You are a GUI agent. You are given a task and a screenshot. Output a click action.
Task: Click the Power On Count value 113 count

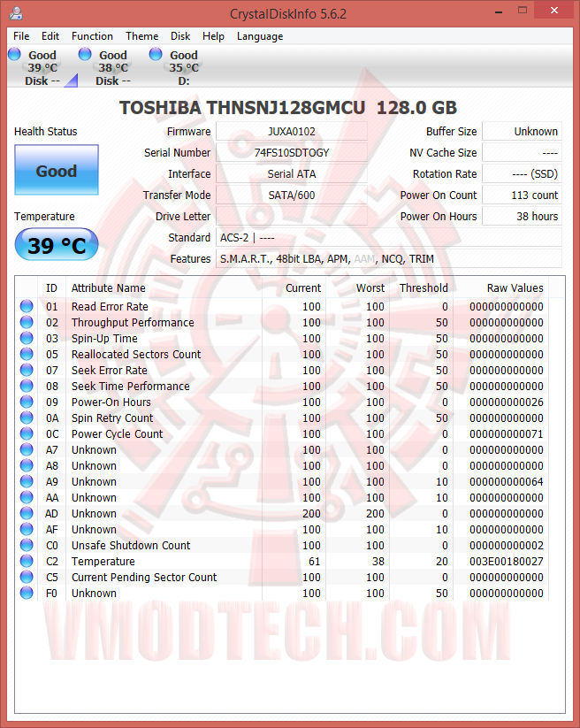tap(522, 195)
